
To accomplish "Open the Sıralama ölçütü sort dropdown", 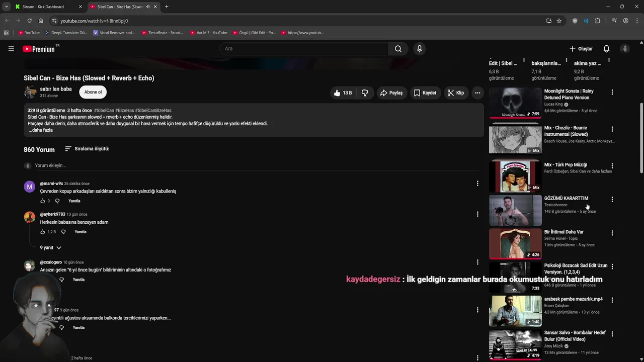I will 87,149.
